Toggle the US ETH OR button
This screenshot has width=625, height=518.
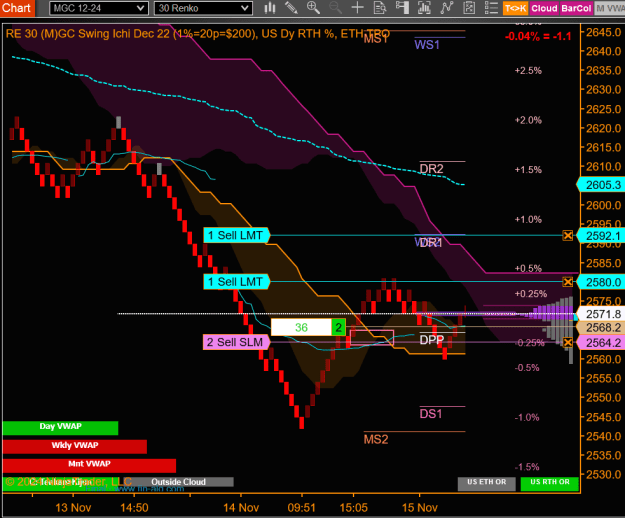[x=486, y=483]
